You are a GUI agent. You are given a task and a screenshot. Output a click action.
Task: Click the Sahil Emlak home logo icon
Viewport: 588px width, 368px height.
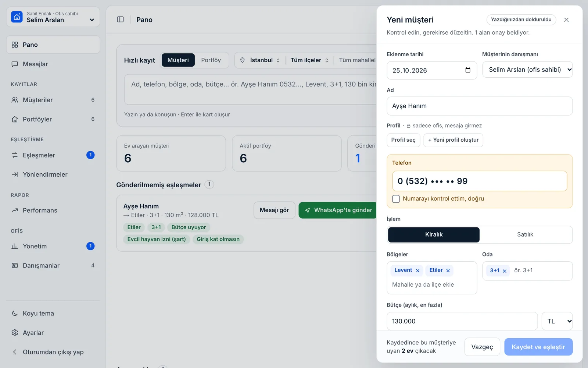point(17,17)
